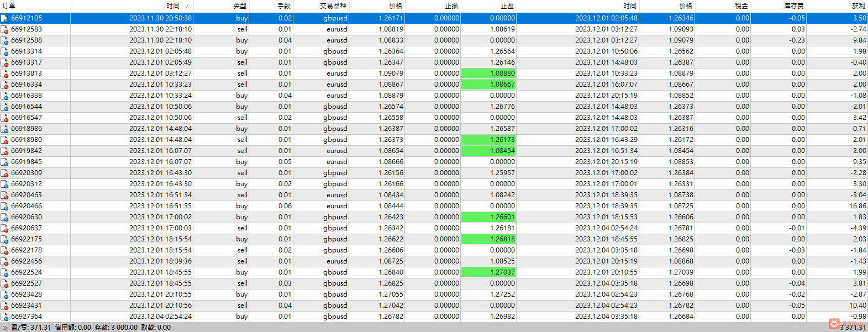
Task: Click status bar text 信用额: 0.00
Action: click(73, 328)
